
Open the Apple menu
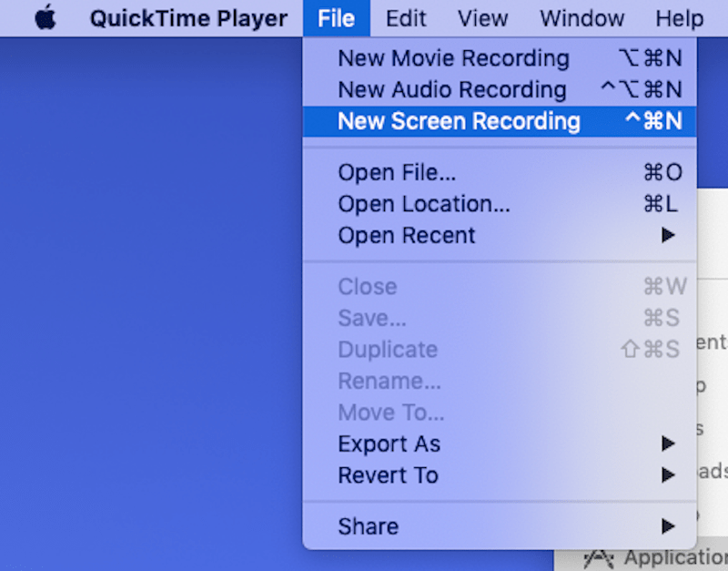pos(45,17)
